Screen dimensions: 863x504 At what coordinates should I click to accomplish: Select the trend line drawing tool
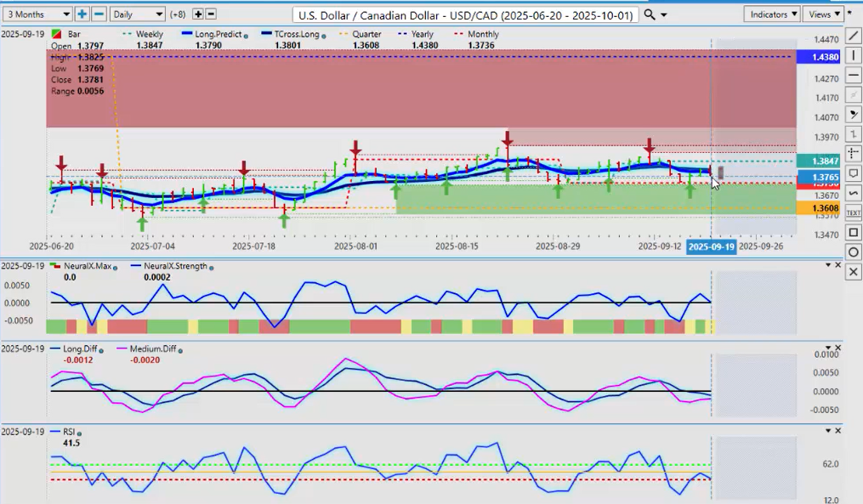853,36
